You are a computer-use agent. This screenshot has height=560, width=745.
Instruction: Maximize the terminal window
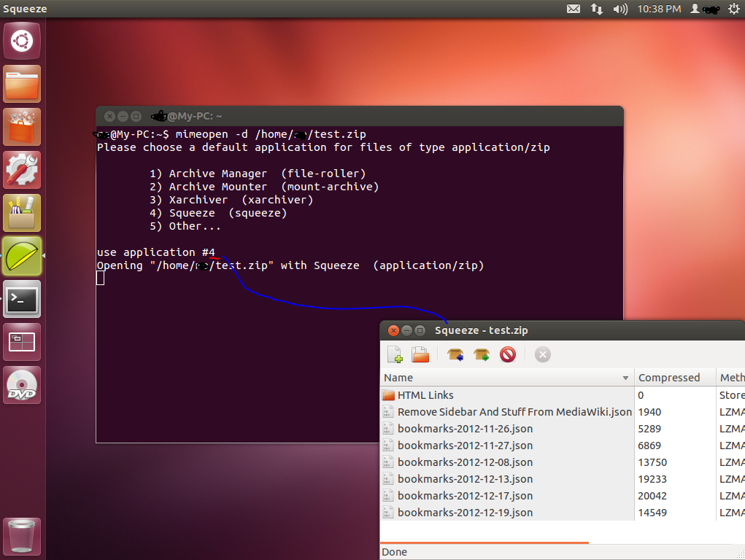coord(136,117)
